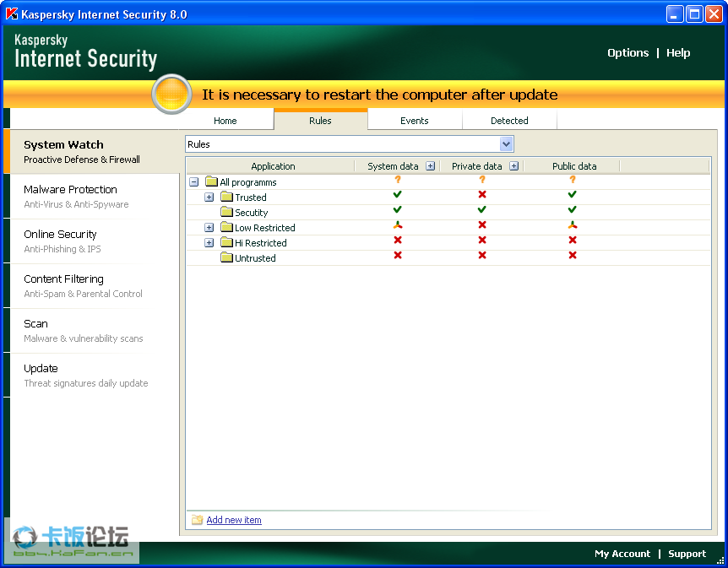
Task: Click the orange status orb indicator
Action: (x=171, y=95)
